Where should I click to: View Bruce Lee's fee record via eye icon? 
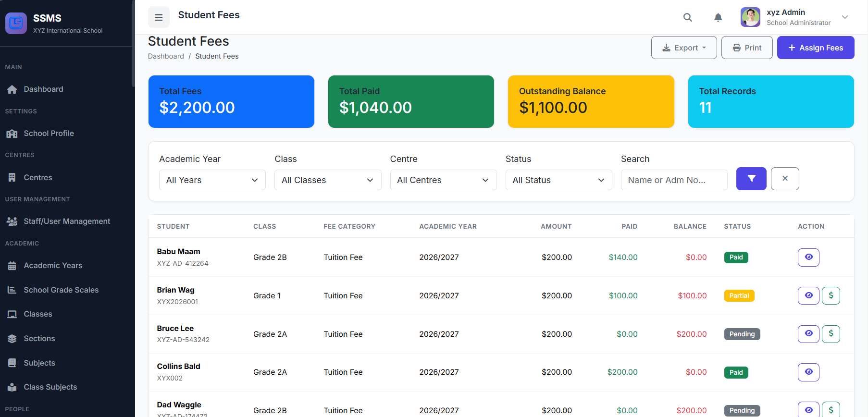pos(808,334)
